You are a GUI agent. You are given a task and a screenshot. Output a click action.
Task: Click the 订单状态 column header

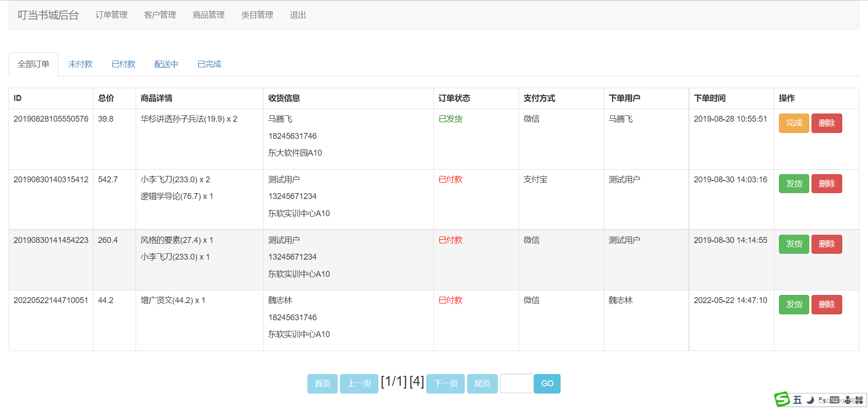pyautogui.click(x=454, y=98)
